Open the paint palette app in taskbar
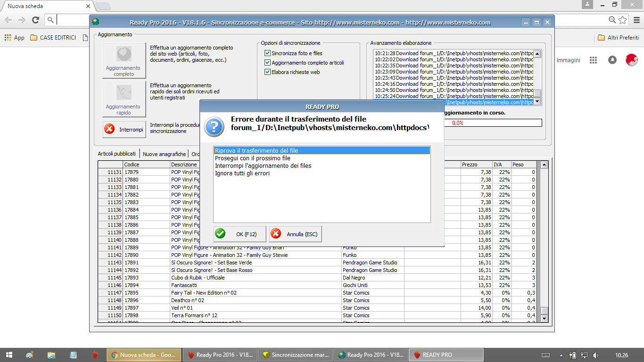The image size is (644, 362). click(x=30, y=354)
